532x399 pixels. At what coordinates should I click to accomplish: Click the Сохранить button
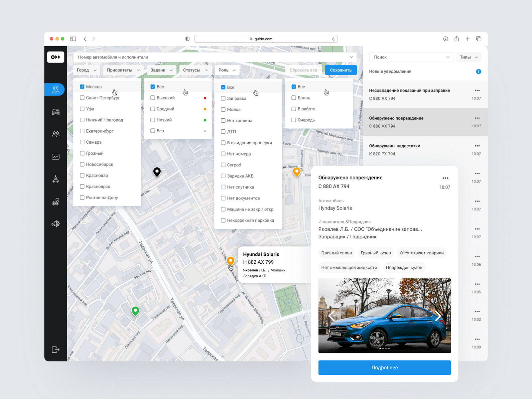point(340,70)
